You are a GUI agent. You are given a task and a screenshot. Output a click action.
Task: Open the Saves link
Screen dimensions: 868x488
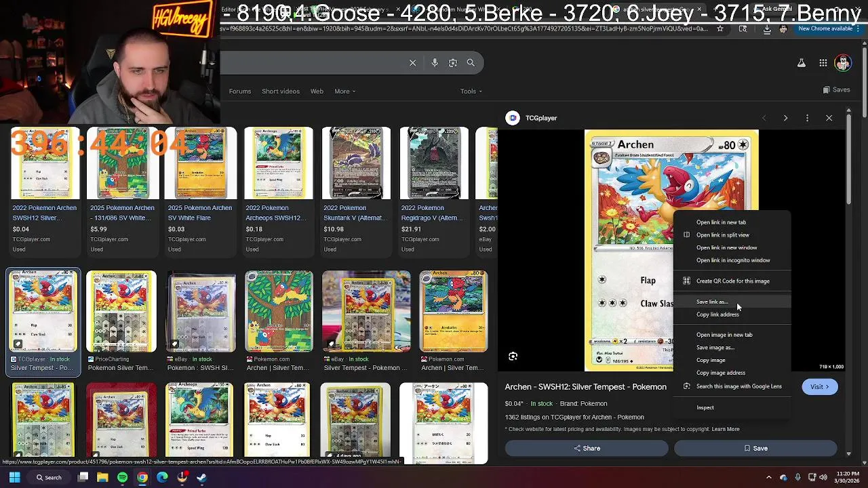point(836,90)
